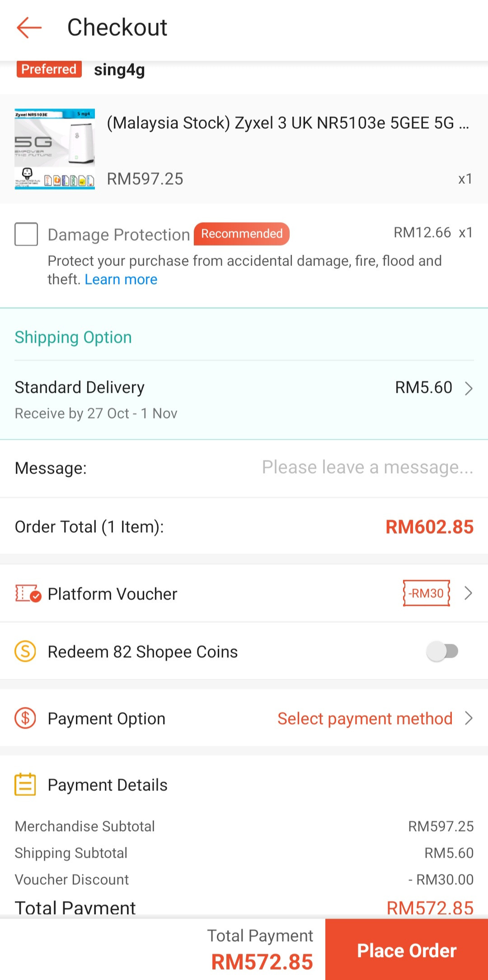488x980 pixels.
Task: Open the Learn more link
Action: (x=121, y=280)
